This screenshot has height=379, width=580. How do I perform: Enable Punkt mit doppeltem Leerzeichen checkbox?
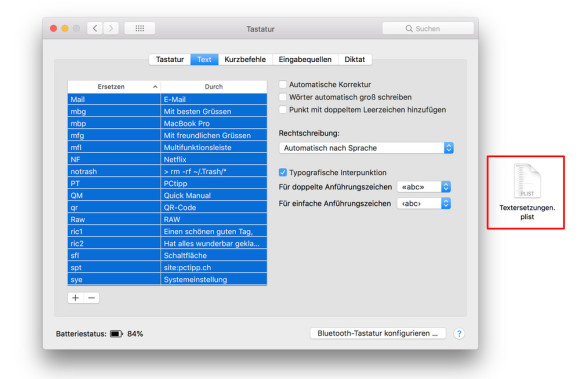coord(283,109)
